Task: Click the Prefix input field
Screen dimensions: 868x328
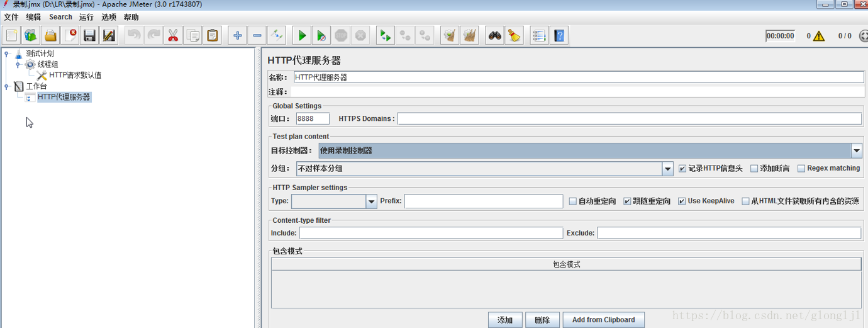Action: pos(484,201)
